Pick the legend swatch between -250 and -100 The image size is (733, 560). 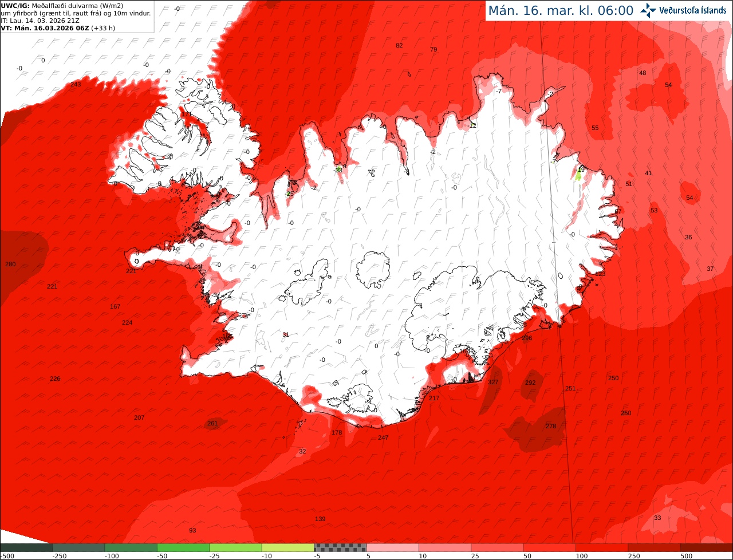click(78, 547)
